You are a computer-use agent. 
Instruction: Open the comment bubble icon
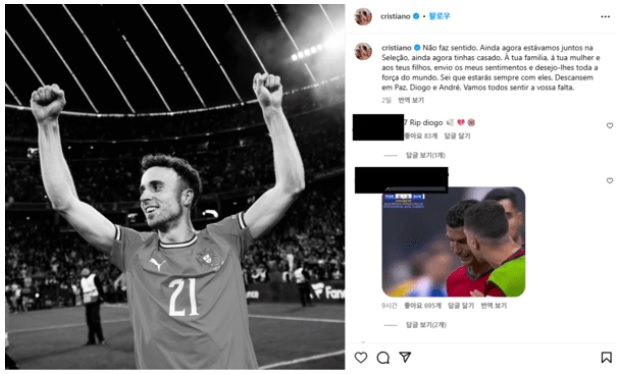tap(383, 358)
